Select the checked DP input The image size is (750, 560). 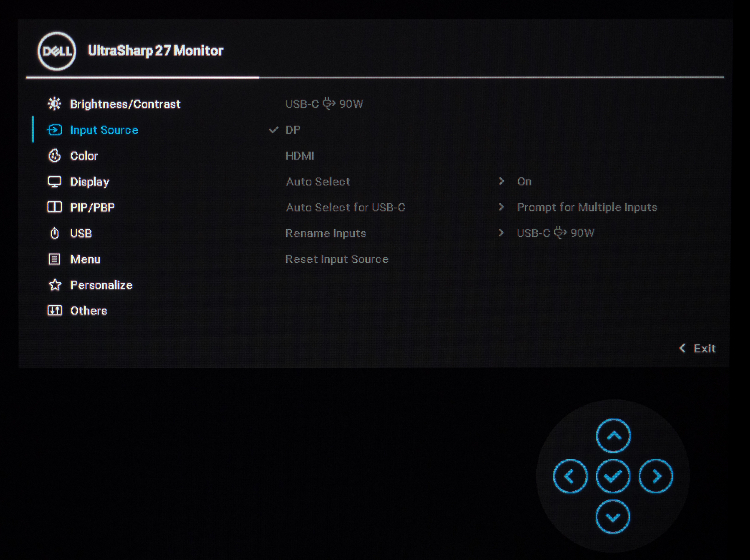click(293, 130)
